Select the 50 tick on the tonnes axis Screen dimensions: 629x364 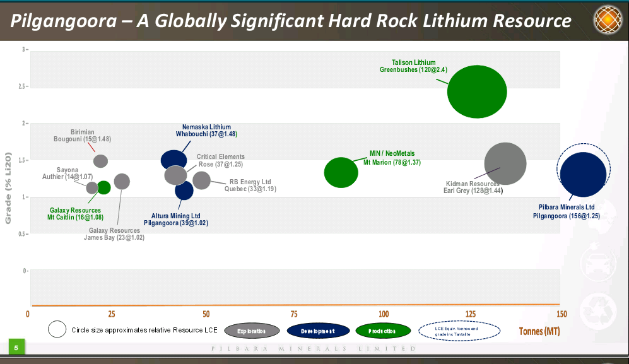206,314
